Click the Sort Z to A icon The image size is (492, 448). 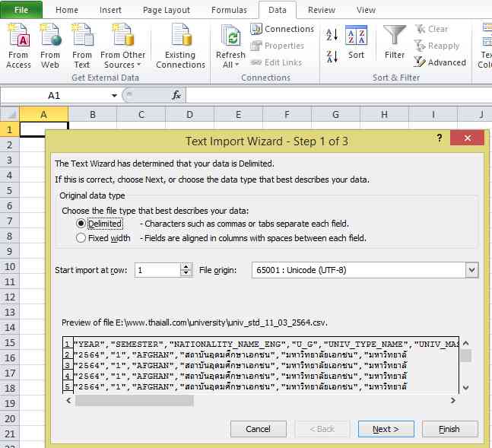coord(332,56)
